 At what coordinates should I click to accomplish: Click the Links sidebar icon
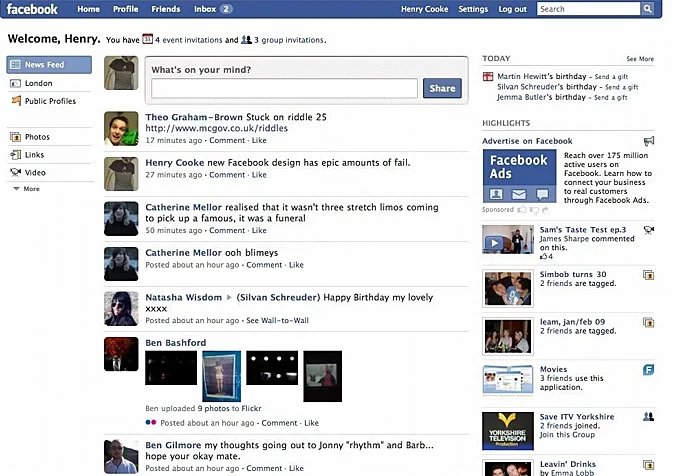[x=15, y=155]
